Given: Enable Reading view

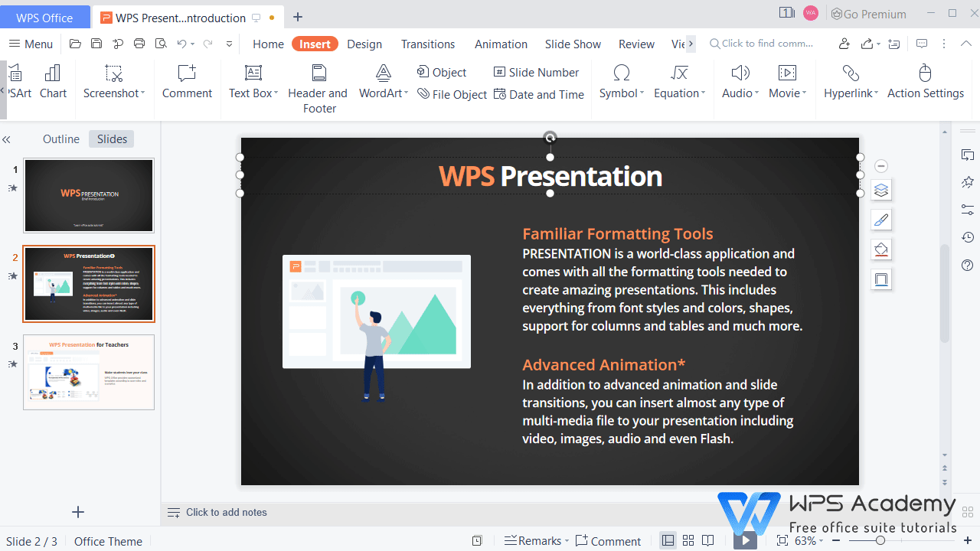Looking at the screenshot, I should coord(707,540).
